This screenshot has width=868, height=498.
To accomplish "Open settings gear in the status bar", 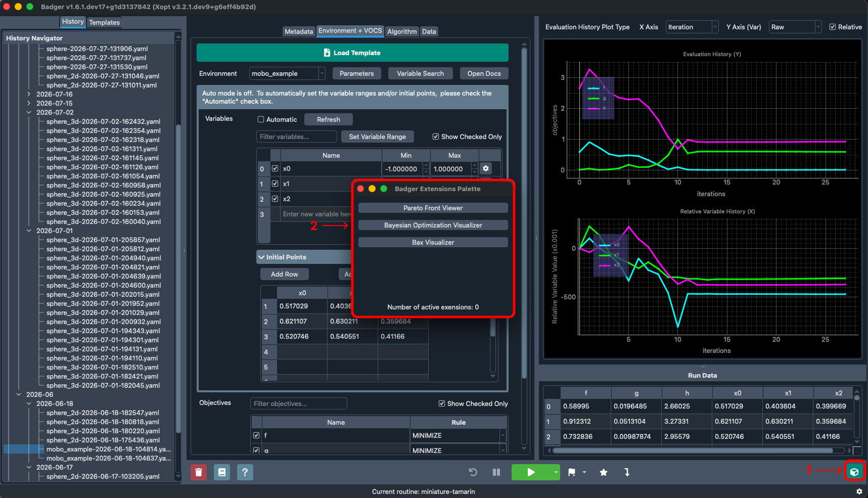I will (x=859, y=491).
